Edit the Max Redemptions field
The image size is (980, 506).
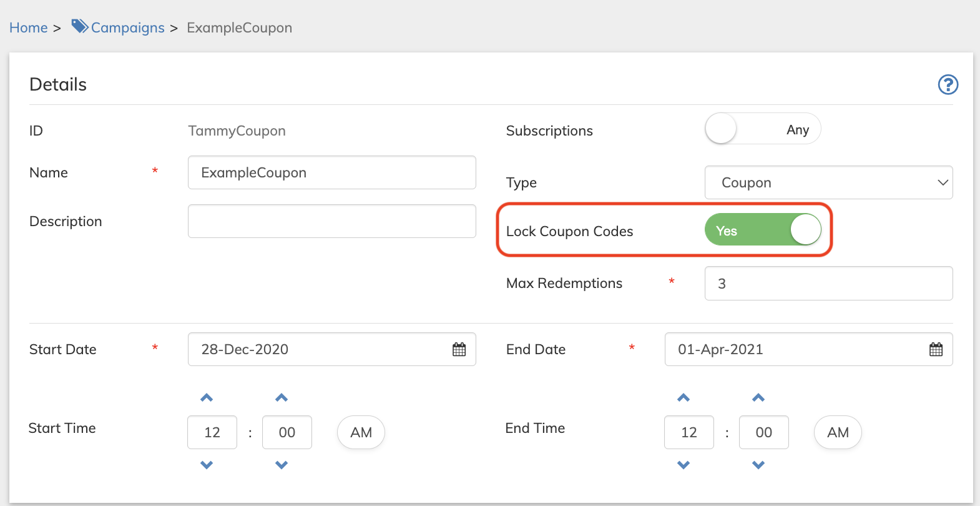click(828, 284)
